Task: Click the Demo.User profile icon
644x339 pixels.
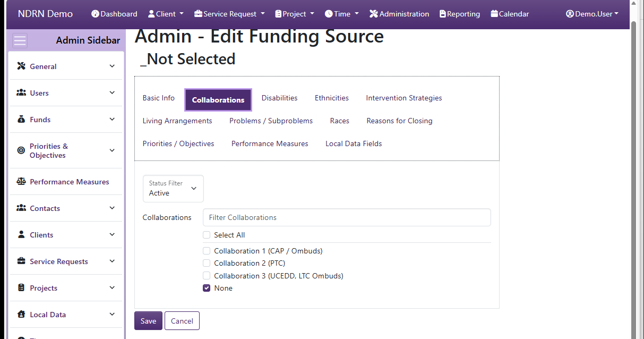Action: point(570,14)
